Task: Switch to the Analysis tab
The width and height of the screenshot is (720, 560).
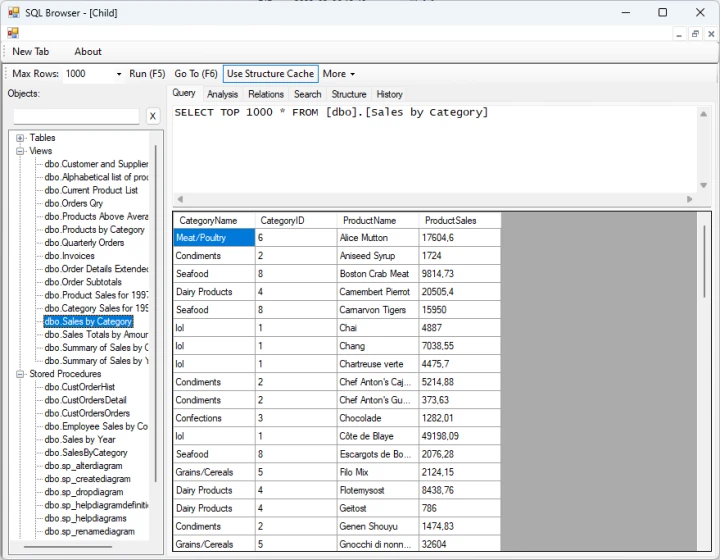Action: click(222, 94)
